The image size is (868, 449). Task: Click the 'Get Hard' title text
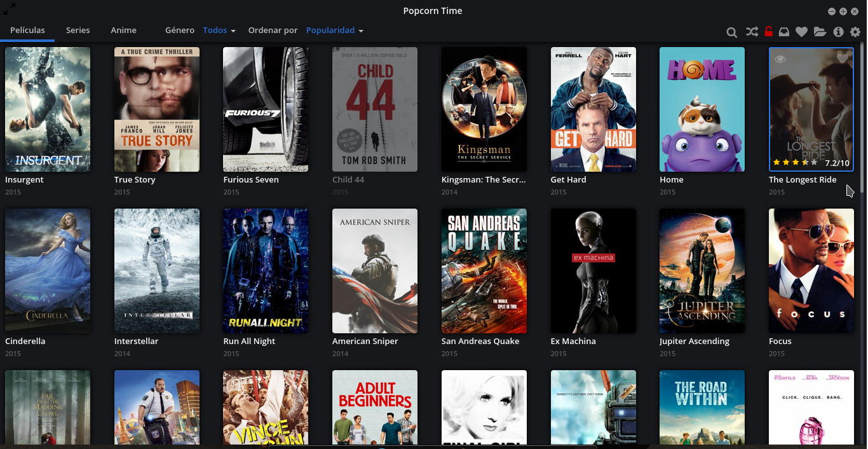point(569,180)
